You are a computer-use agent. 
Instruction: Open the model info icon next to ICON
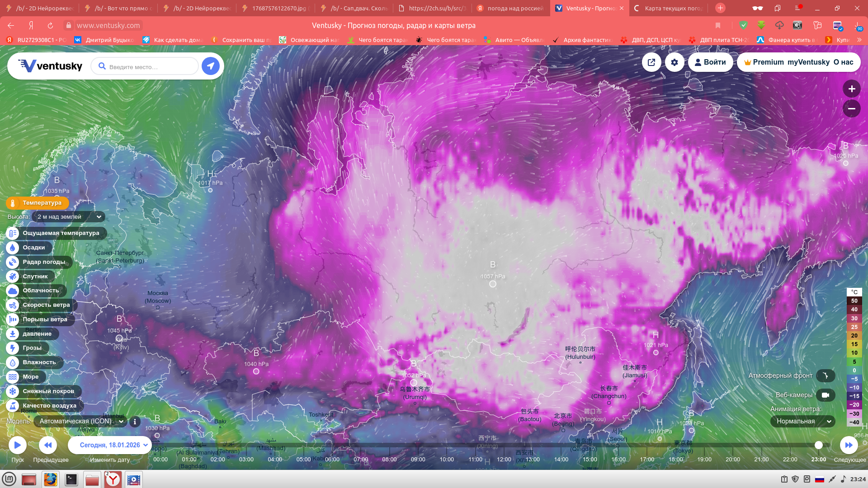pos(135,422)
